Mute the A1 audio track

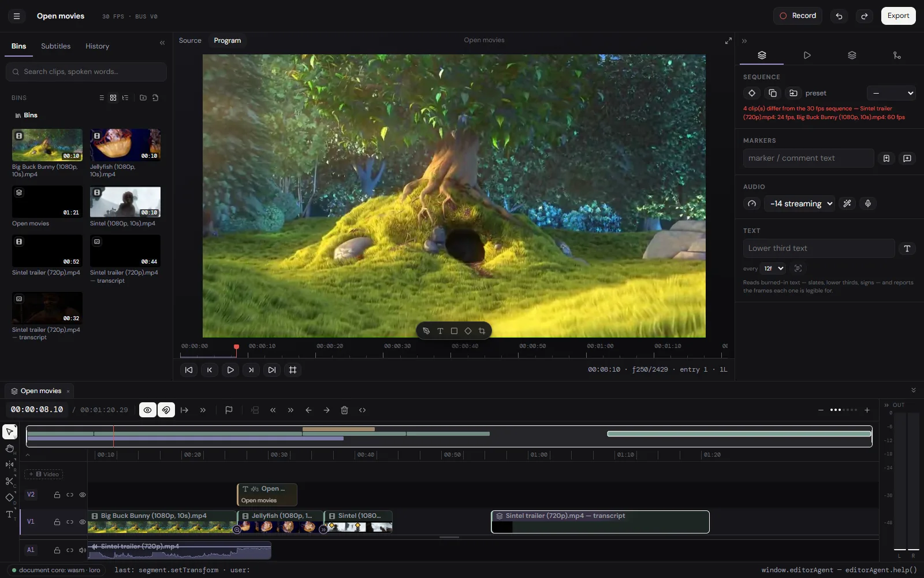coord(83,550)
